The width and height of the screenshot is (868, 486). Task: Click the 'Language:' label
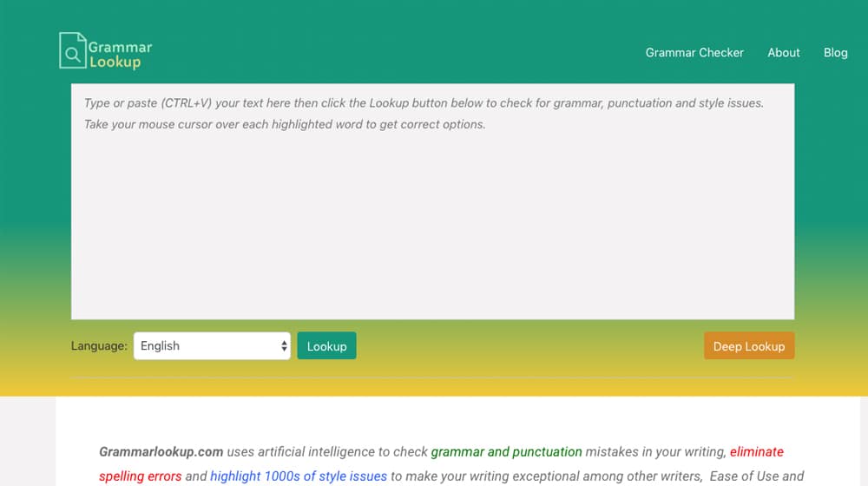[x=99, y=346]
